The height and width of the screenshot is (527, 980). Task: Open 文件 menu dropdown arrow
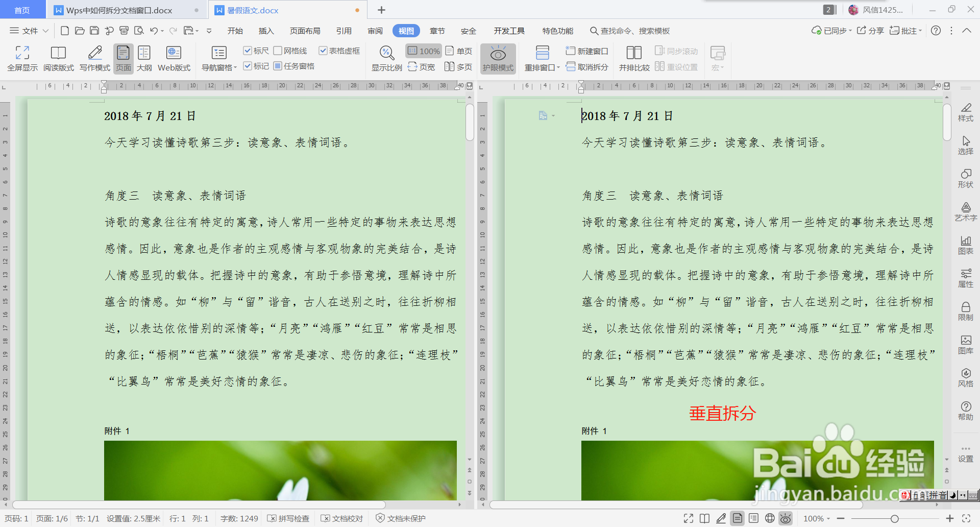(x=45, y=31)
